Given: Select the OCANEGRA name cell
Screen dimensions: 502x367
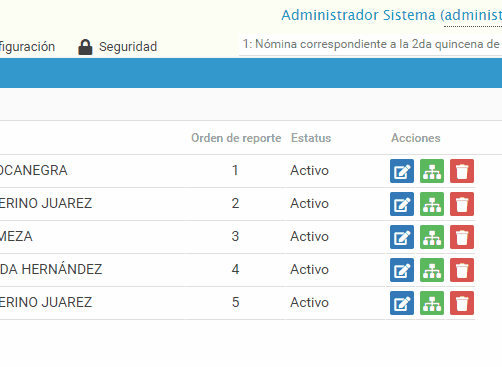Looking at the screenshot, I should tap(33, 170).
